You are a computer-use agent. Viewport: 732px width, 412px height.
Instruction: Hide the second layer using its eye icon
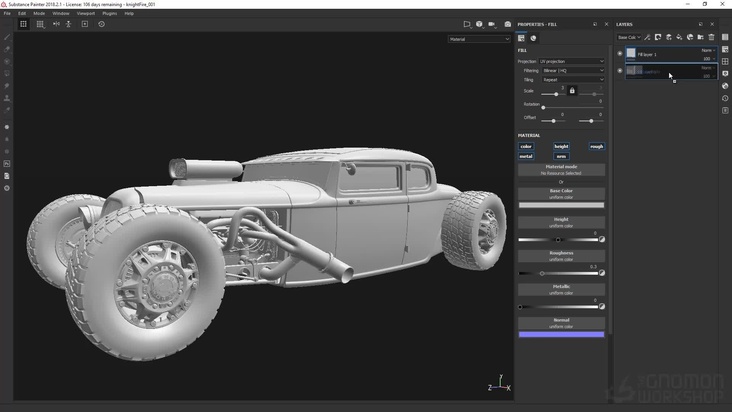click(620, 71)
